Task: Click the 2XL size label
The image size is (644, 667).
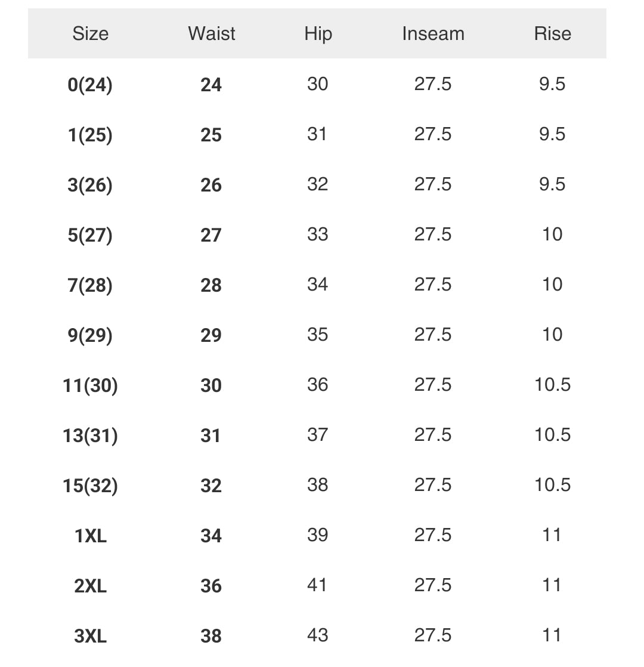Action: click(x=90, y=586)
